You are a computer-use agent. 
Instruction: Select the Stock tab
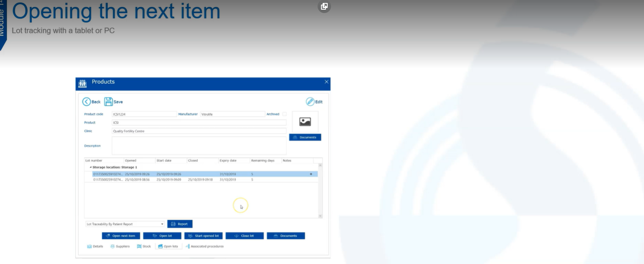coord(144,246)
